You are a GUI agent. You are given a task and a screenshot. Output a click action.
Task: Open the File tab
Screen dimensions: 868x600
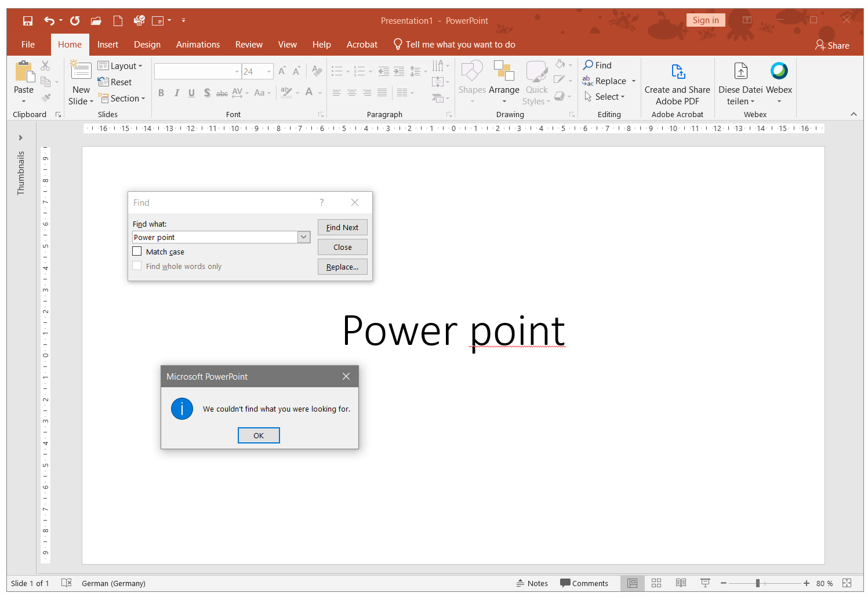coord(28,45)
